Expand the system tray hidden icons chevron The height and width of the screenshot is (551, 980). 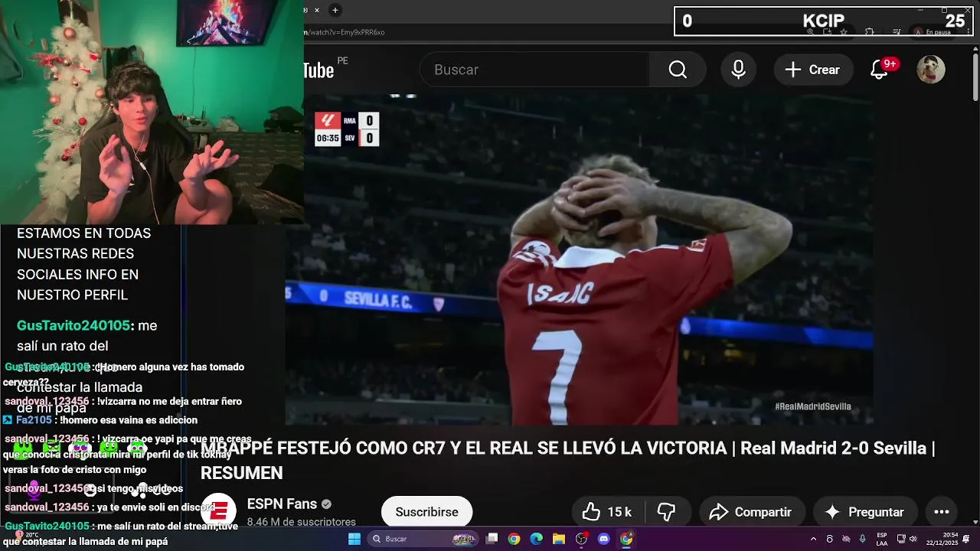tap(813, 539)
